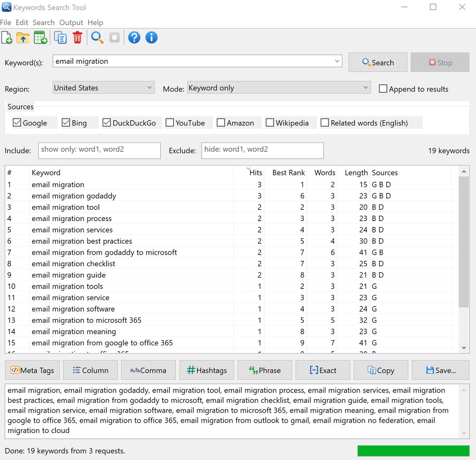Open the Output menu
Viewport: 476px width, 460px height.
point(71,23)
